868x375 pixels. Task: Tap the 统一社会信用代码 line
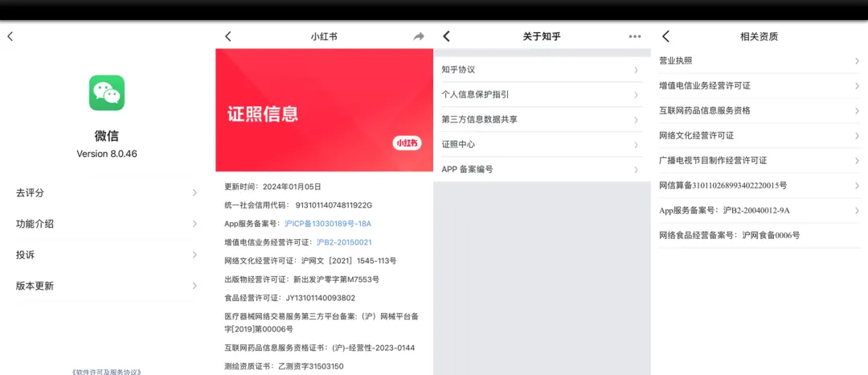pos(298,205)
